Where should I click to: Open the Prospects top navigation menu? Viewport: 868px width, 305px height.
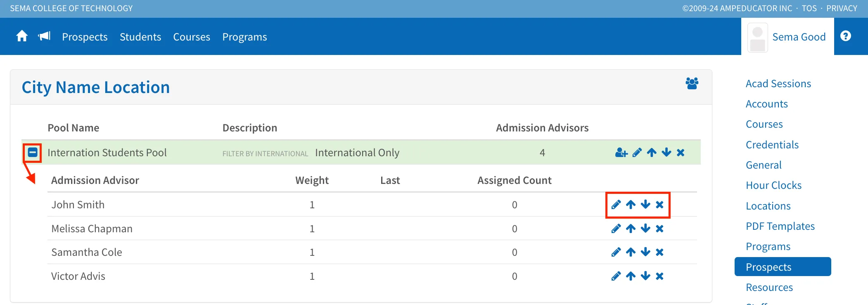pos(85,37)
